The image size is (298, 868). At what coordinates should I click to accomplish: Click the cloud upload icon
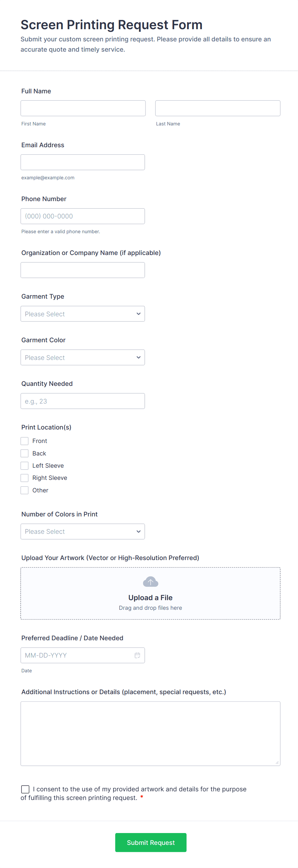click(x=151, y=581)
